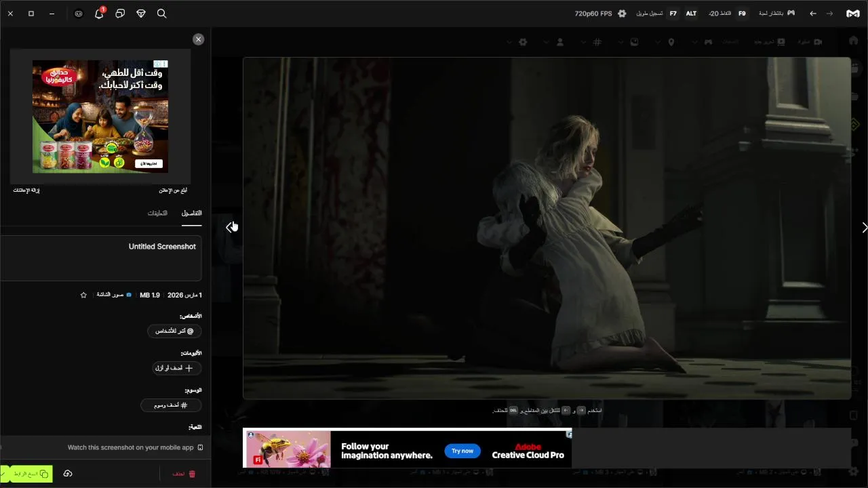Open the user profile avatar

tap(79, 14)
